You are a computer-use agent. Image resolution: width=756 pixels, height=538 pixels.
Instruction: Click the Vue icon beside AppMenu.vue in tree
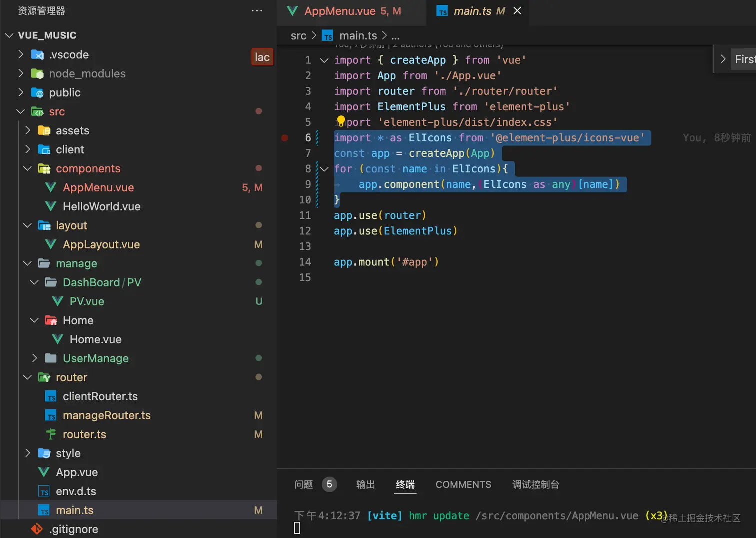51,187
